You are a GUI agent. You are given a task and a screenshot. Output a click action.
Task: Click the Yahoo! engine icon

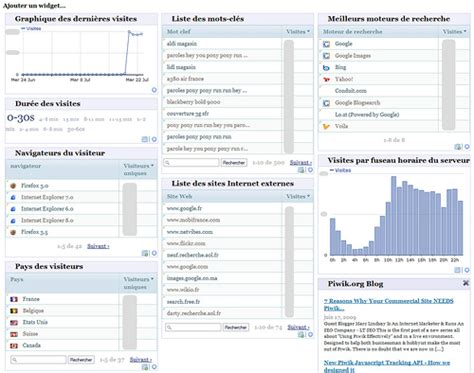327,79
